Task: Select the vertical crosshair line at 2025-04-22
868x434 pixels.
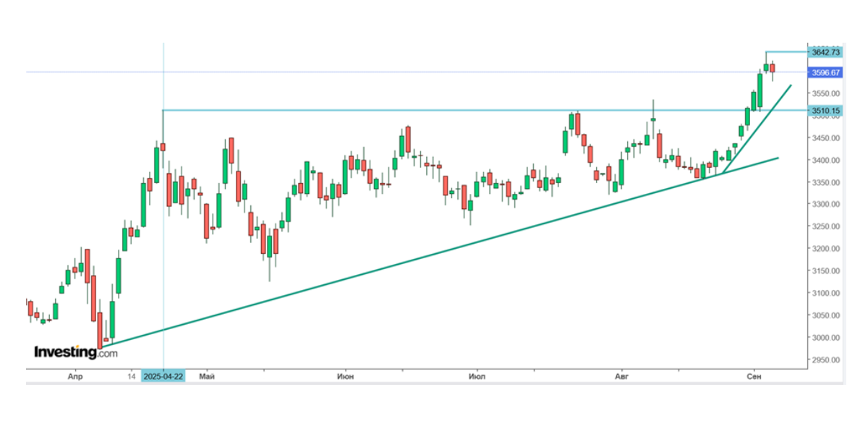Action: [163, 217]
